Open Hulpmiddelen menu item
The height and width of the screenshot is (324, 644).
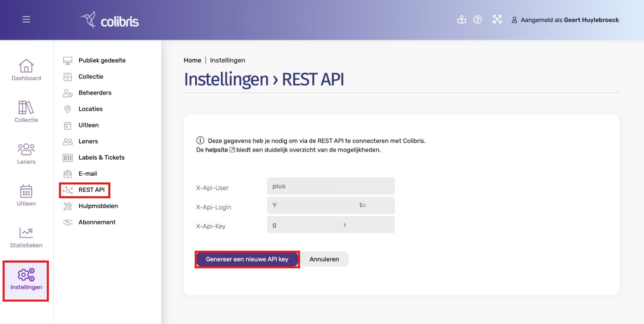pyautogui.click(x=98, y=206)
